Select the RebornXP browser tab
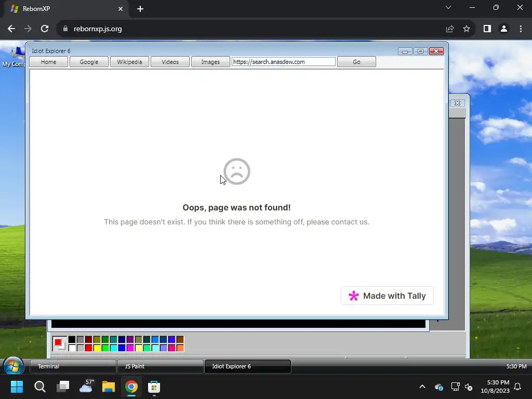The width and height of the screenshot is (532, 399). 66,9
